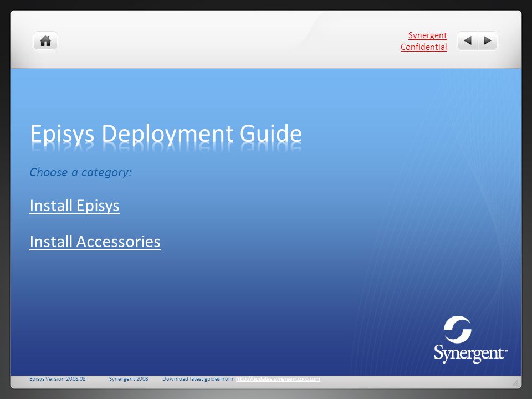The width and height of the screenshot is (532, 399).
Task: Open the updates.synergentcorp.com link in footer
Action: pos(278,379)
